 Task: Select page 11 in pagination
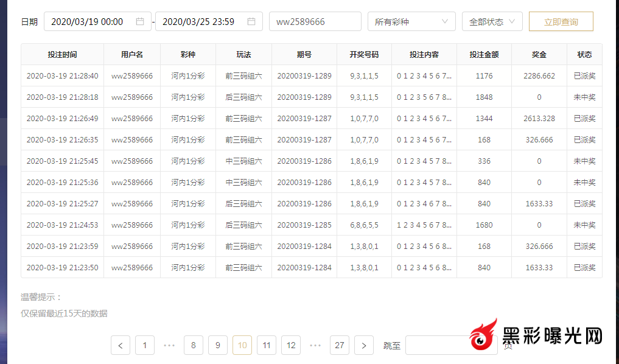pos(267,345)
